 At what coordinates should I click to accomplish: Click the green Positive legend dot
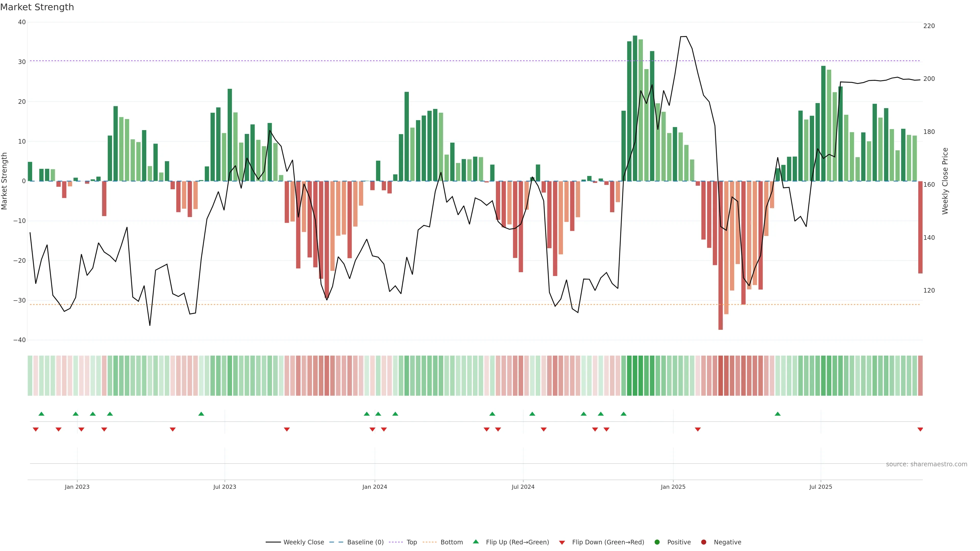tap(657, 542)
